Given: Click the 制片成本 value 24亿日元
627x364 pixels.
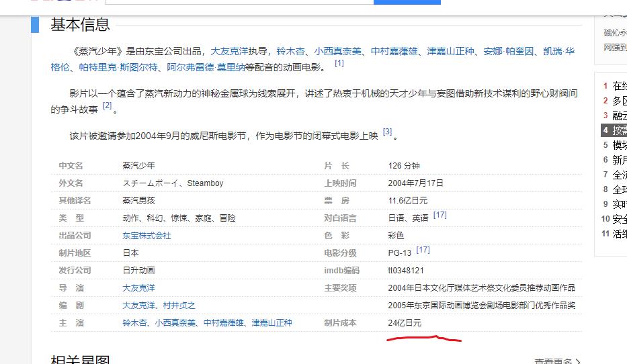Looking at the screenshot, I should point(405,323).
